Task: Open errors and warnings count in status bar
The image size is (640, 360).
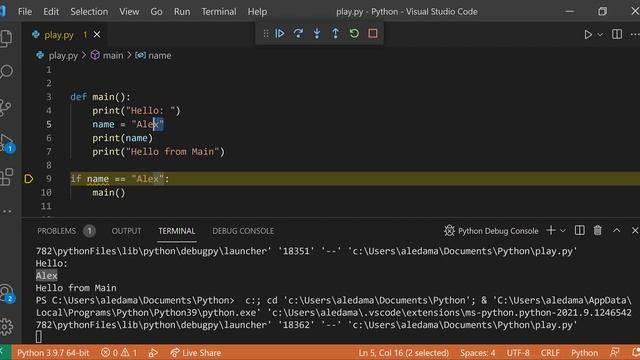Action: pyautogui.click(x=119, y=353)
